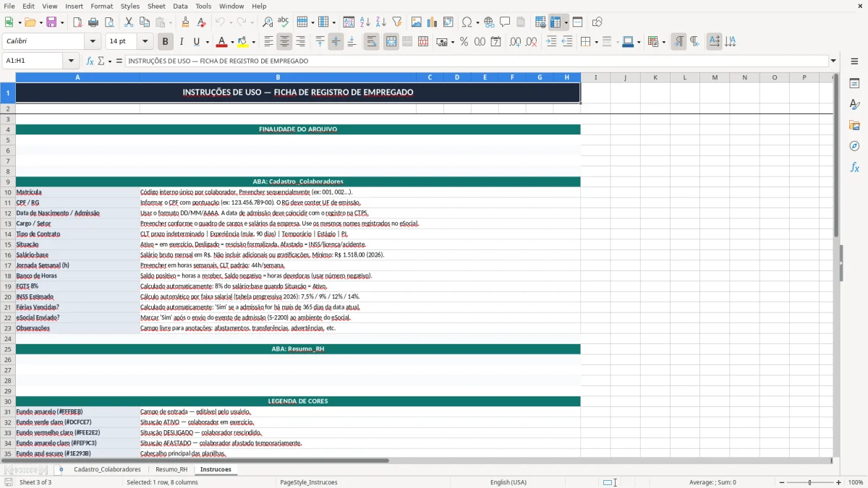This screenshot has width=868, height=488.
Task: Select column header J
Action: pyautogui.click(x=625, y=77)
